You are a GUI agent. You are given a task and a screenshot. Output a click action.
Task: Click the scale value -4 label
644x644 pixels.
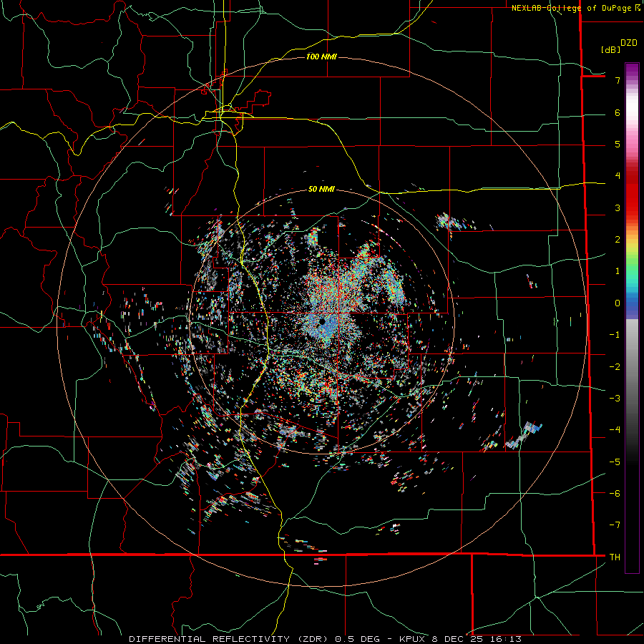615,430
